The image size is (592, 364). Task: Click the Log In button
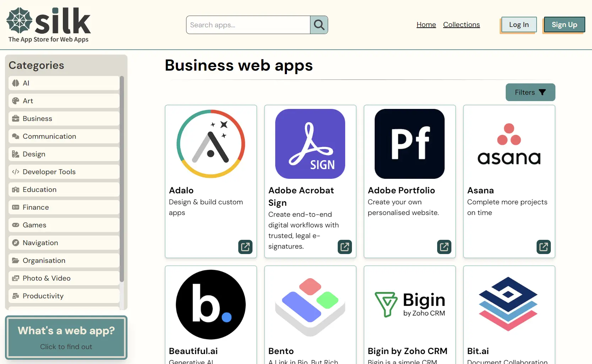pos(519,24)
